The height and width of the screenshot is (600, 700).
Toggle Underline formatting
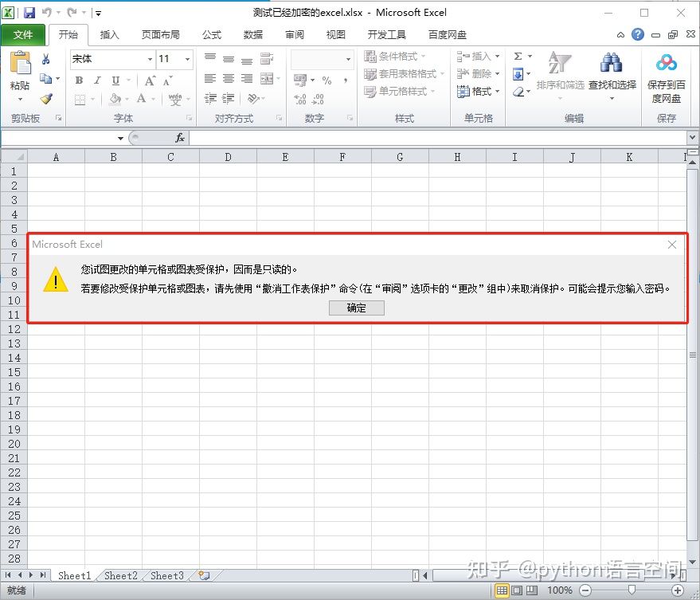click(x=115, y=80)
